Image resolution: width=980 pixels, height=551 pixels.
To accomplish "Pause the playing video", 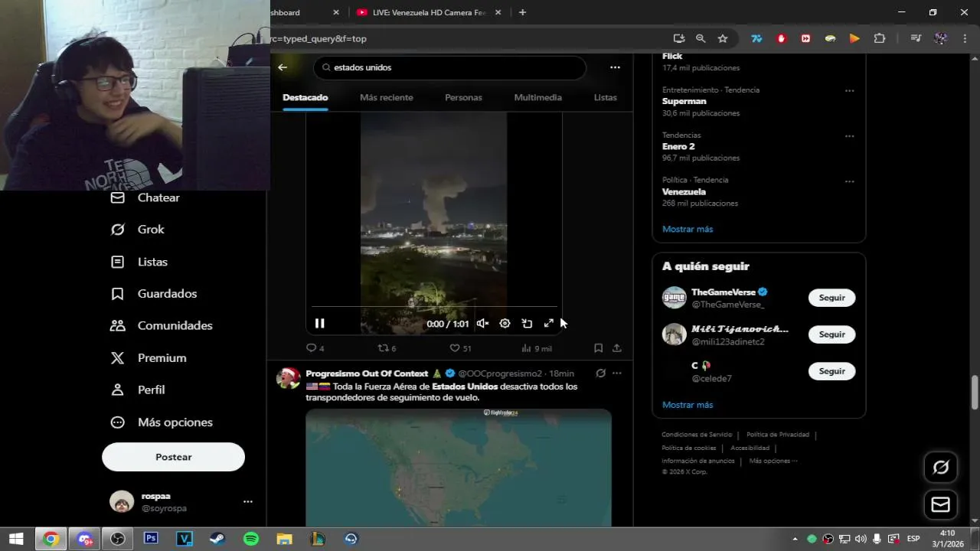I will [x=319, y=324].
